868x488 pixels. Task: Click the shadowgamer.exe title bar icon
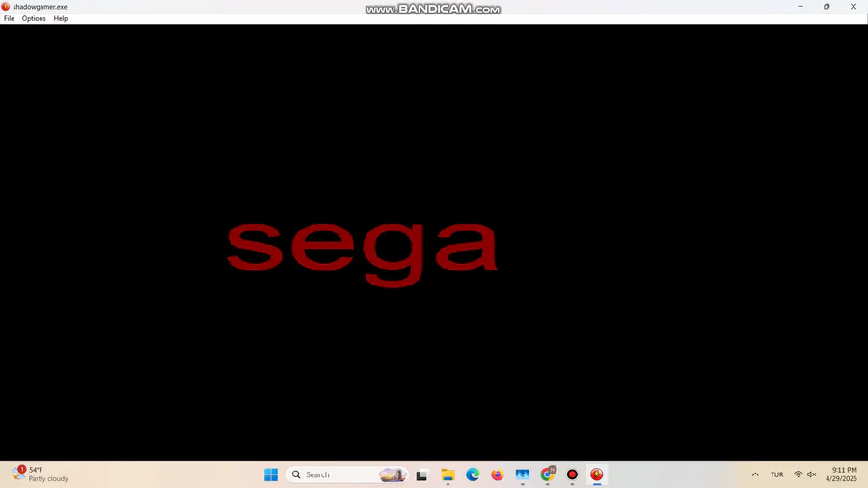pyautogui.click(x=6, y=7)
